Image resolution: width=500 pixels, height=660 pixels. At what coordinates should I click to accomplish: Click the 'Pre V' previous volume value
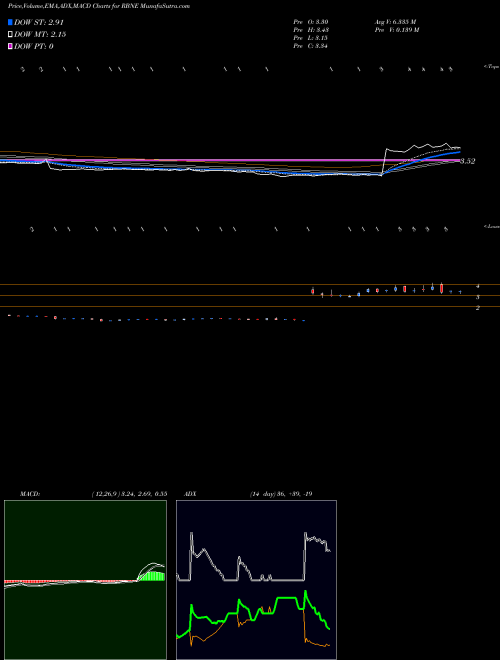point(396,30)
